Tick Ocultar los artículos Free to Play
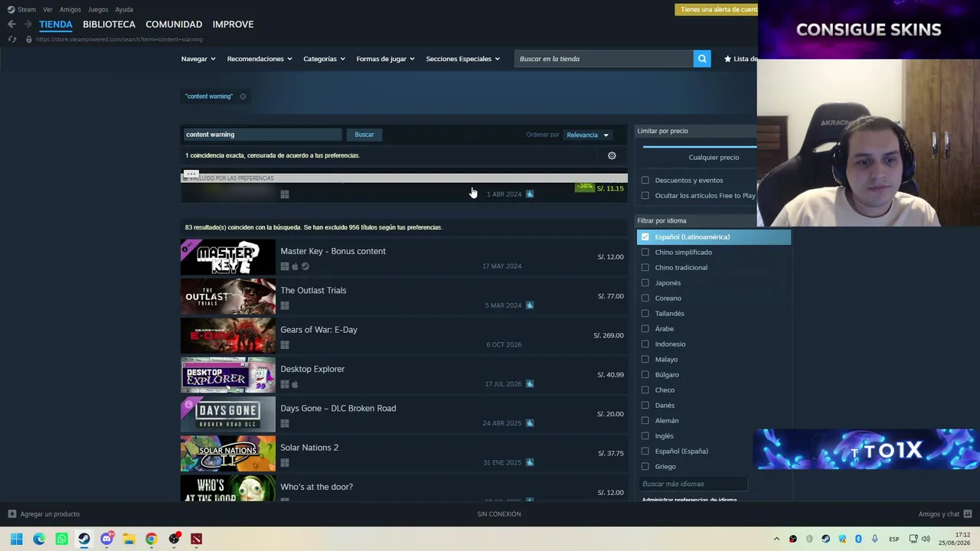Viewport: 980px width, 551px height. 645,196
